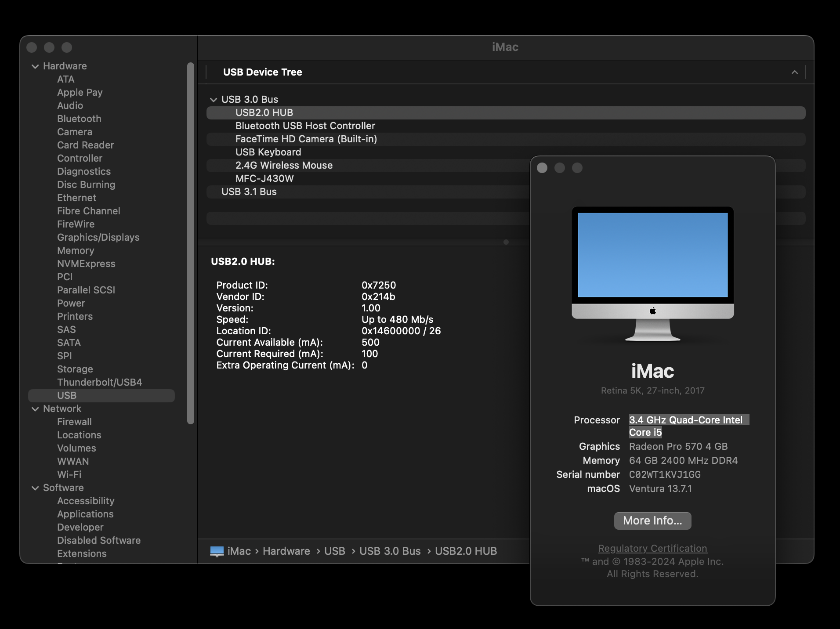Click the sidebar vertical scrollbar
Image resolution: width=840 pixels, height=629 pixels.
[x=191, y=243]
